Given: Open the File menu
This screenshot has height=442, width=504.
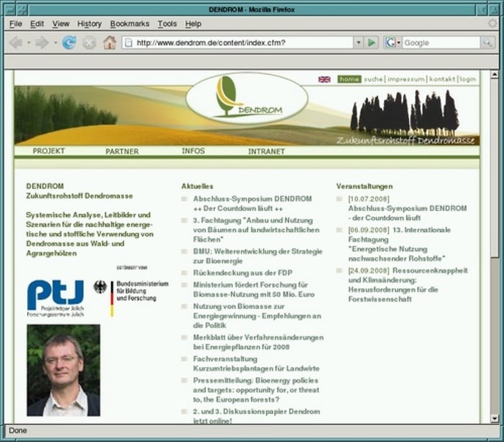Looking at the screenshot, I should click(16, 24).
